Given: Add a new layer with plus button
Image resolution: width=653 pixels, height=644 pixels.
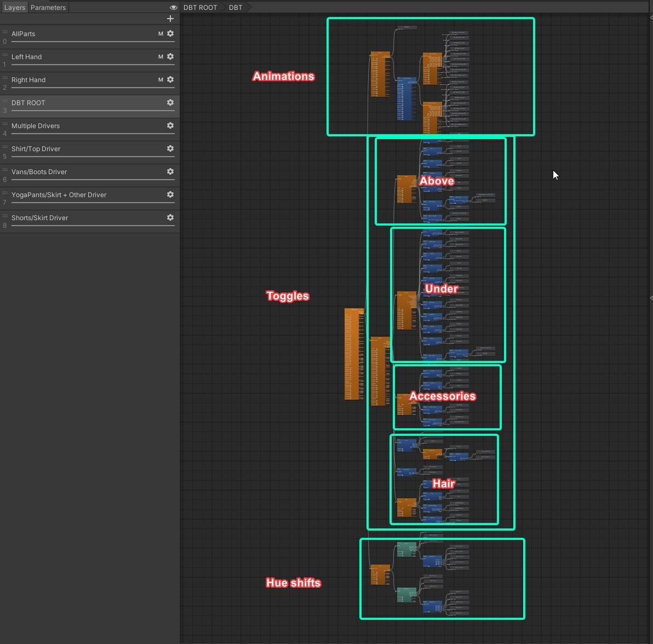Looking at the screenshot, I should 170,19.
